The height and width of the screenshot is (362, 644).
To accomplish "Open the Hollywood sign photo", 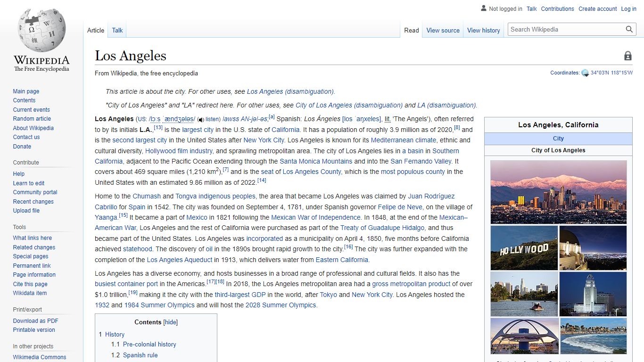I will click(x=524, y=248).
